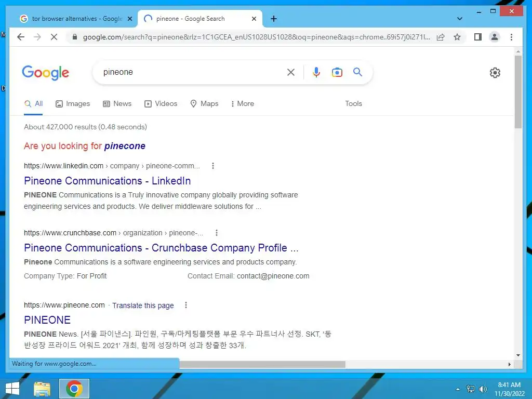Click the address bar URL
Screen dimensions: 532x399
pyautogui.click(x=256, y=37)
